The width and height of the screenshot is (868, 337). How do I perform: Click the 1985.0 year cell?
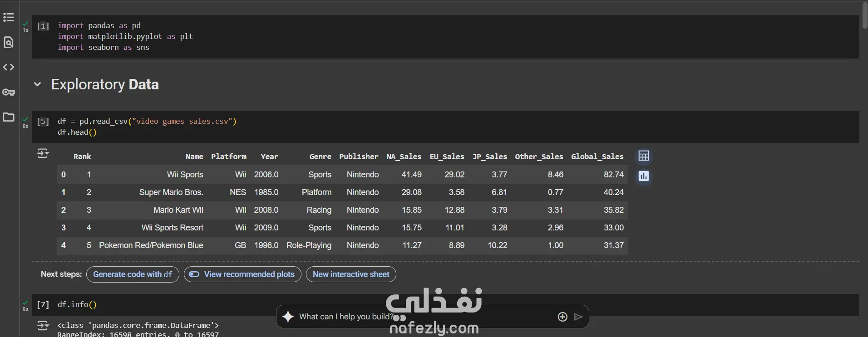click(x=266, y=192)
